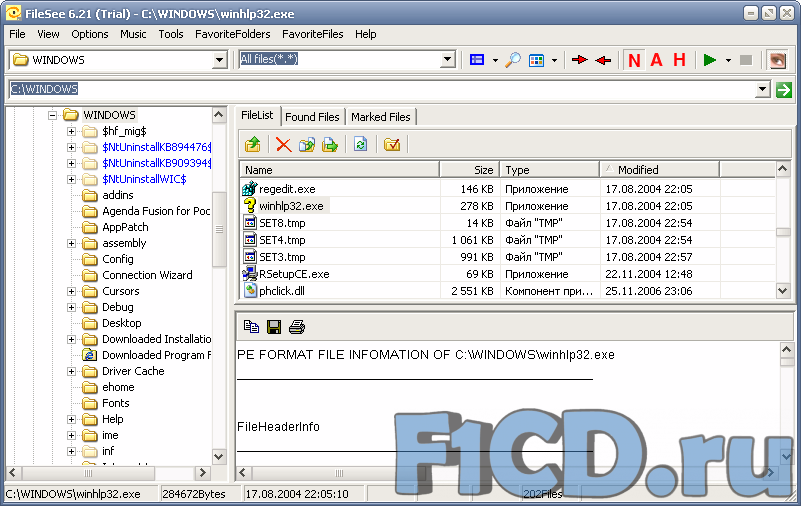The image size is (801, 506).
Task: Click the view mode icon in toolbar
Action: [x=477, y=60]
